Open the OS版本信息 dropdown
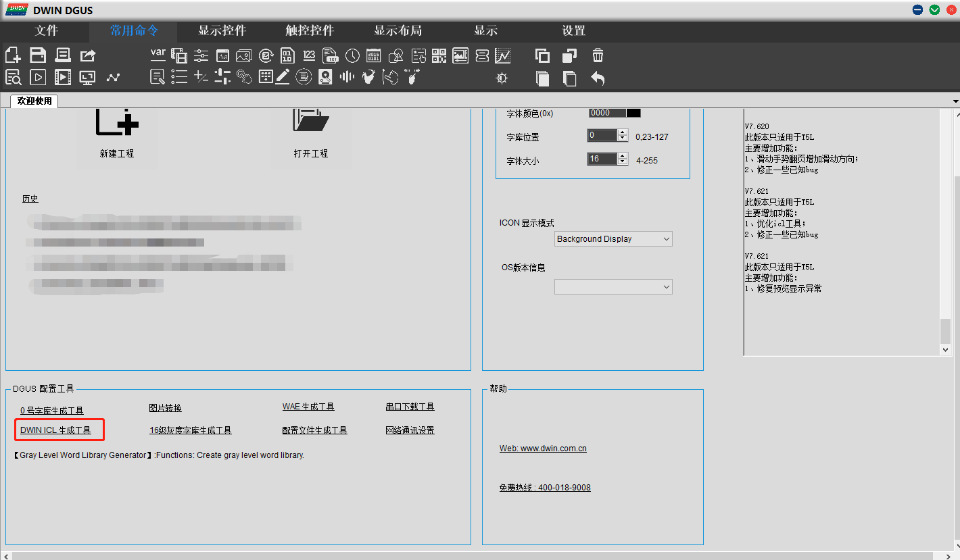 pyautogui.click(x=613, y=287)
